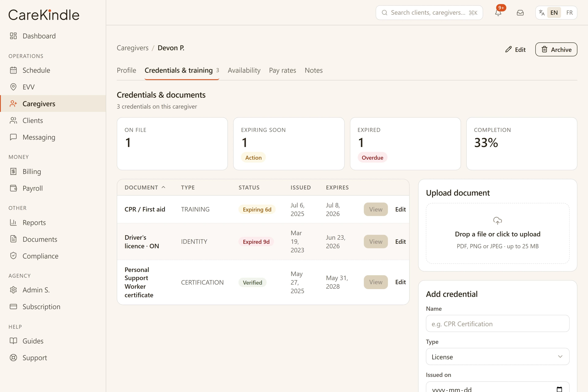This screenshot has height=392, width=588.
Task: Open Reports bar chart icon
Action: pos(13,222)
